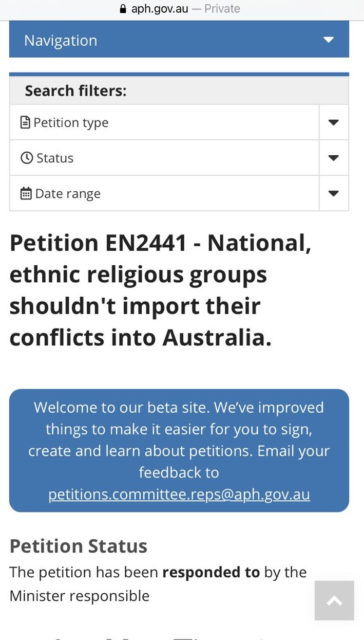Select the Status filter label
The height and width of the screenshot is (640, 364).
pyautogui.click(x=55, y=158)
